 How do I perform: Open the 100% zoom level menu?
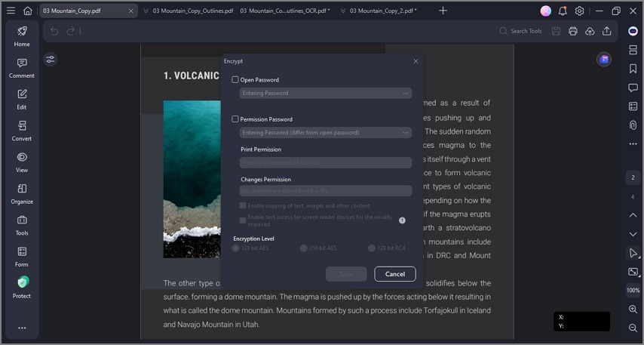(633, 291)
